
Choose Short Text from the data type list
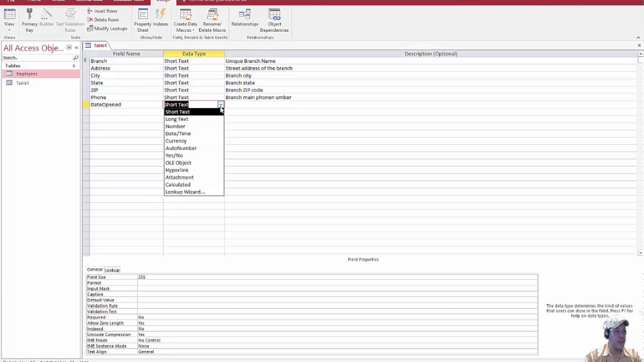[194, 112]
